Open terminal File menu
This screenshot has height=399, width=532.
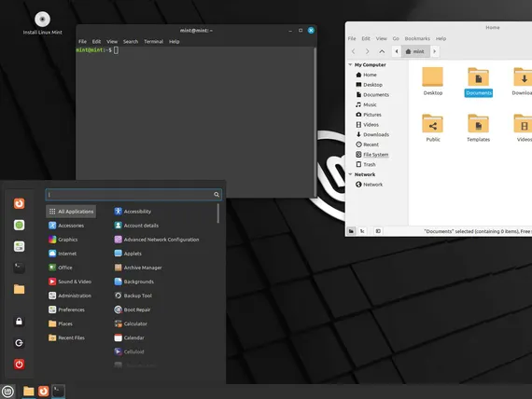click(82, 41)
